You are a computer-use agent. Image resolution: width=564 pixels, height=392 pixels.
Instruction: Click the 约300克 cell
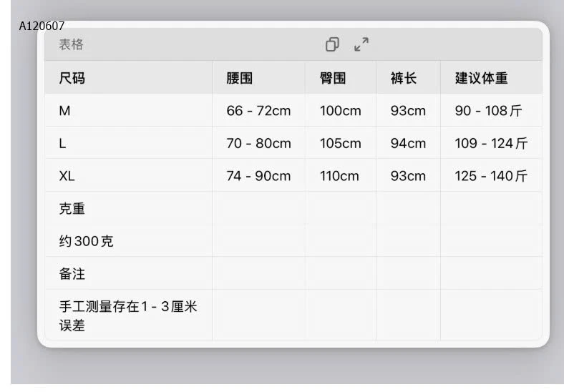point(86,241)
